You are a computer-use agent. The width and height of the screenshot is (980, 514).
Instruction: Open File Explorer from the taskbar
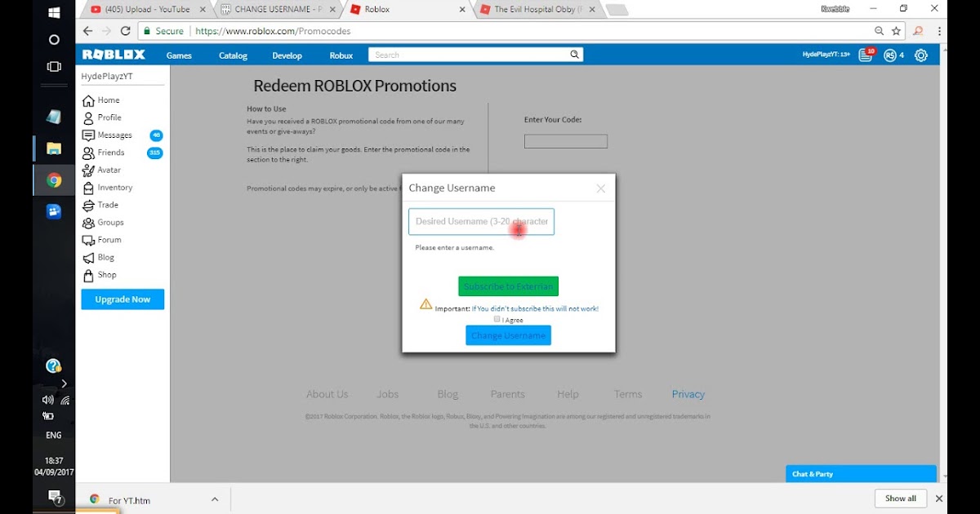point(54,148)
